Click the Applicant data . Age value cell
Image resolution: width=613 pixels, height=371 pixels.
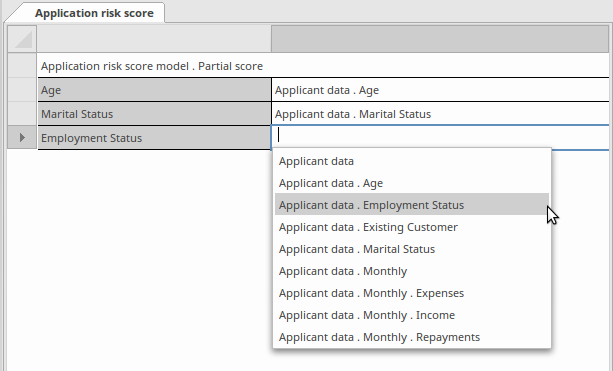440,90
